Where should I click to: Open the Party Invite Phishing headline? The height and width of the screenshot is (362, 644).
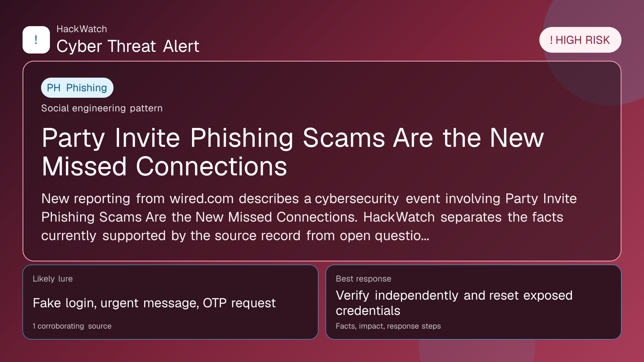pyautogui.click(x=293, y=152)
